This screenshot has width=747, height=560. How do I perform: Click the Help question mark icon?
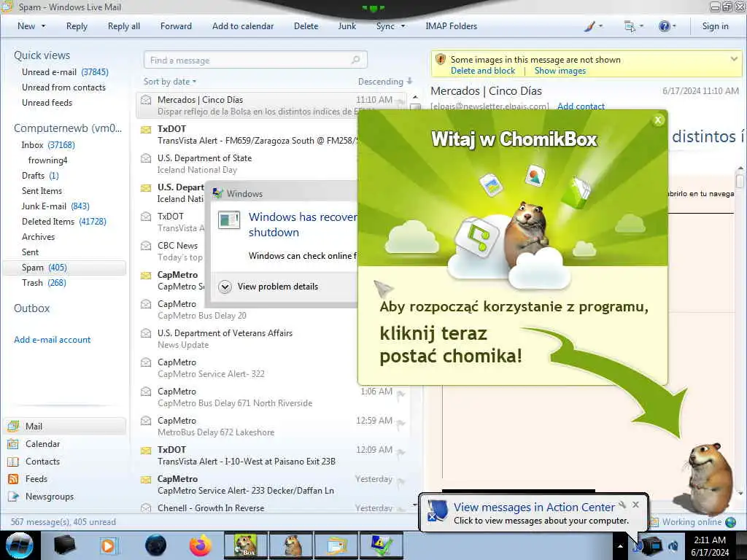(x=664, y=26)
